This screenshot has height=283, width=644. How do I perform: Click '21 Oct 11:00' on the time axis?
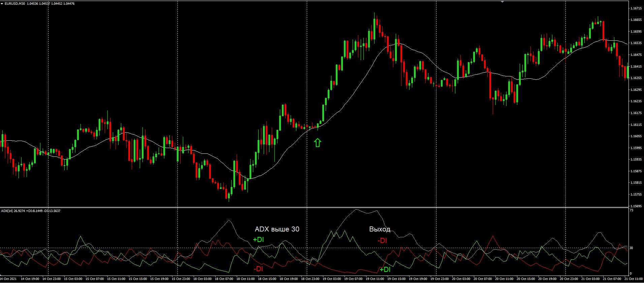(633, 279)
